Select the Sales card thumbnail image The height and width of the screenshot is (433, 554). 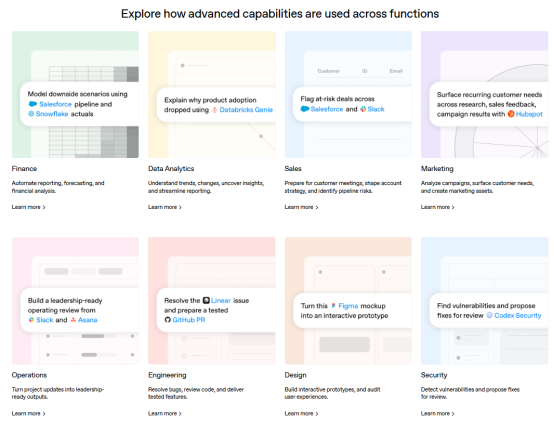[x=348, y=94]
